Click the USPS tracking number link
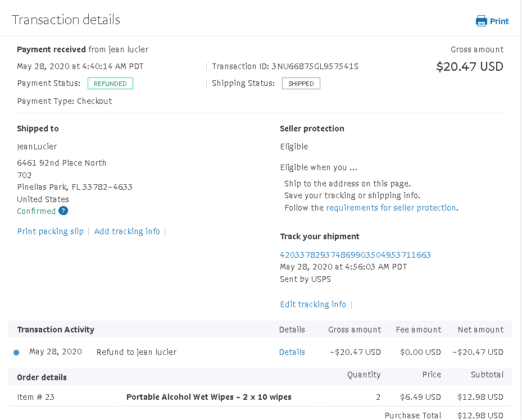Viewport: 522px width, 420px height. 355,255
